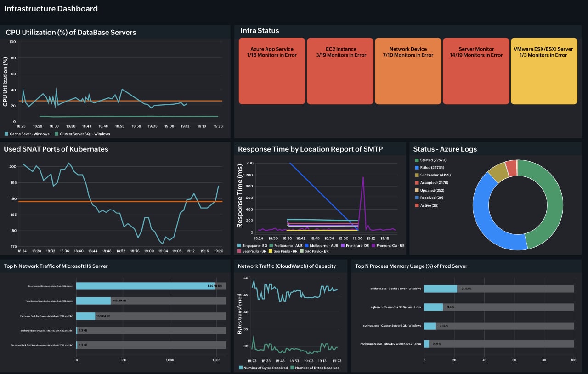Open the VMware ESX/ESXi Server status card
Screen dimensions: 588x374
point(544,71)
